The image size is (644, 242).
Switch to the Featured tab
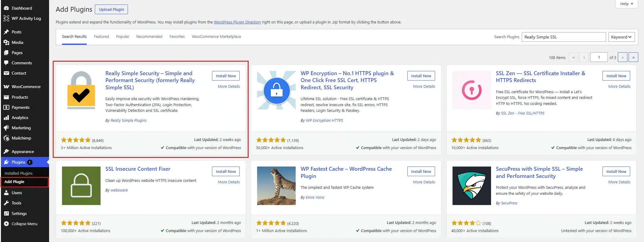tap(101, 37)
